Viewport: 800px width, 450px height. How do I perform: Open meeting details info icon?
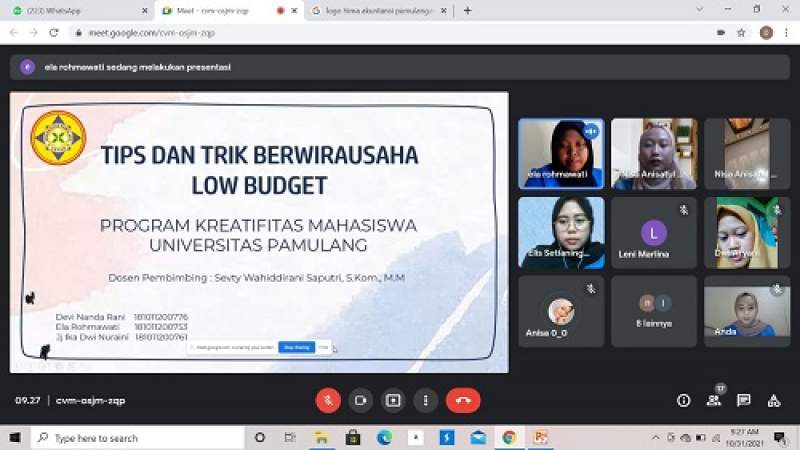pos(684,401)
